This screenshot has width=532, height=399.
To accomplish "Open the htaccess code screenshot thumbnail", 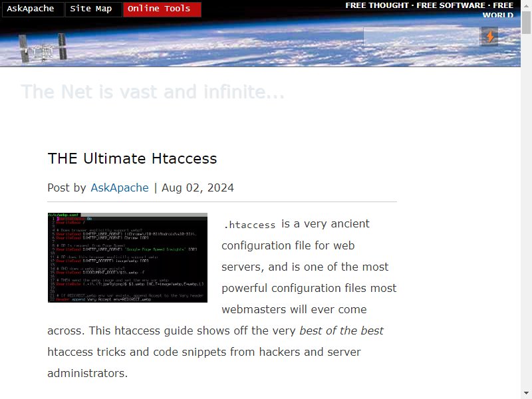I will point(128,257).
